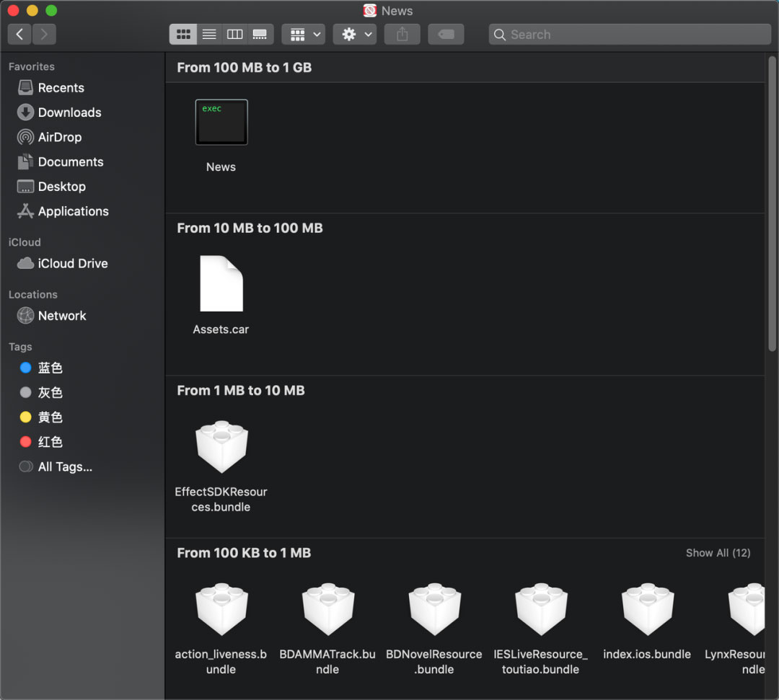Click the Edit Tags toolbar button
Viewport: 779px width, 700px height.
tap(446, 34)
